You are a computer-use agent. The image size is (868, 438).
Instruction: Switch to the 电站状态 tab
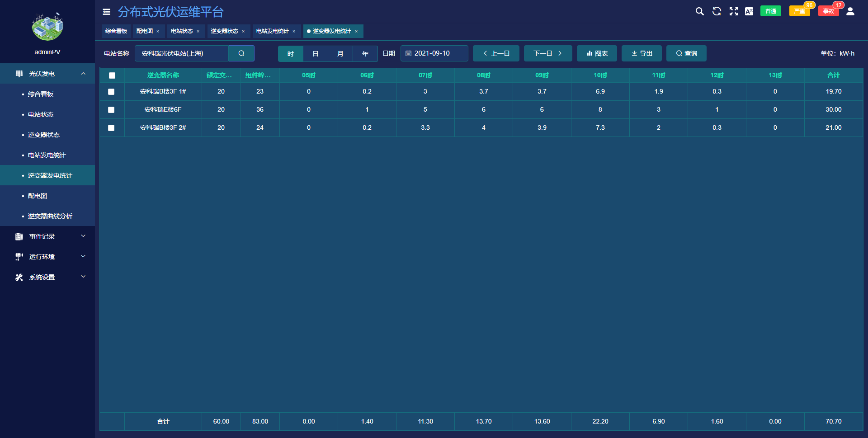click(182, 31)
